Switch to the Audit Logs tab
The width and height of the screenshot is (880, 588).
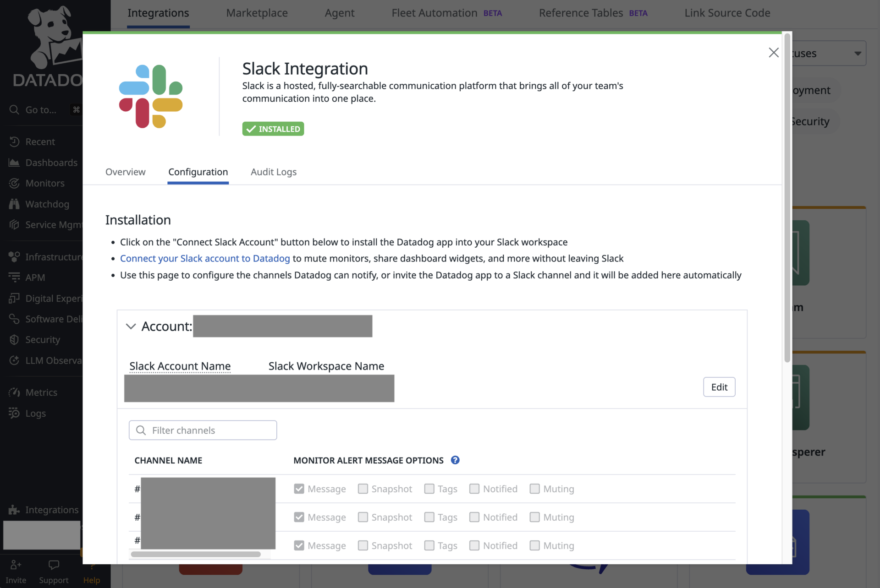coord(274,172)
